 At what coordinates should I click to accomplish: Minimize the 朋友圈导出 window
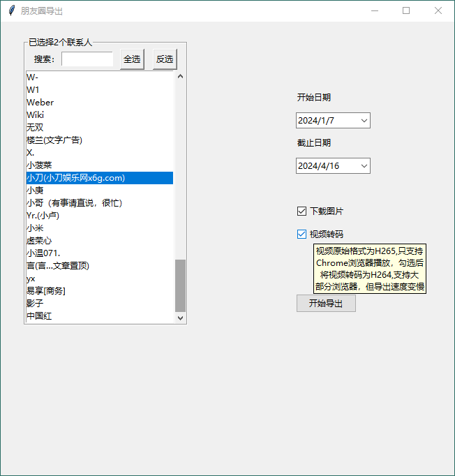tap(375, 10)
